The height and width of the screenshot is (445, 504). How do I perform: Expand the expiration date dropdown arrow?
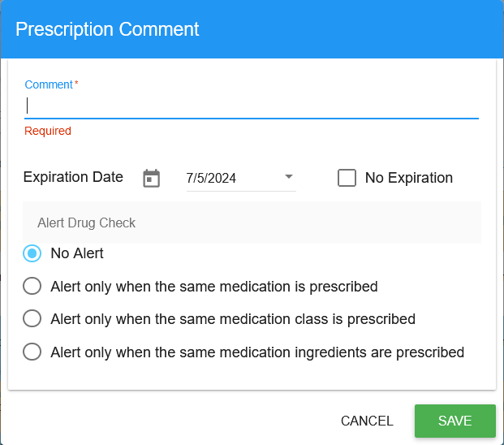tap(289, 177)
